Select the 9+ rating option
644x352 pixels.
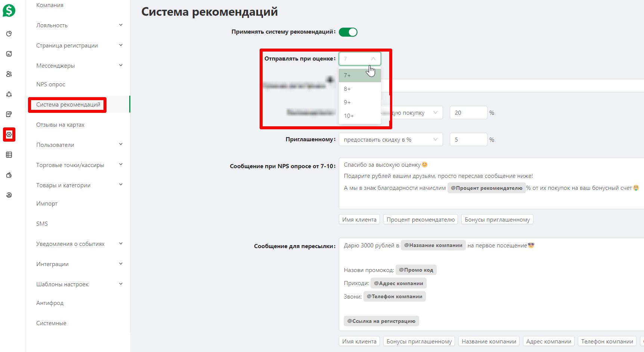360,102
